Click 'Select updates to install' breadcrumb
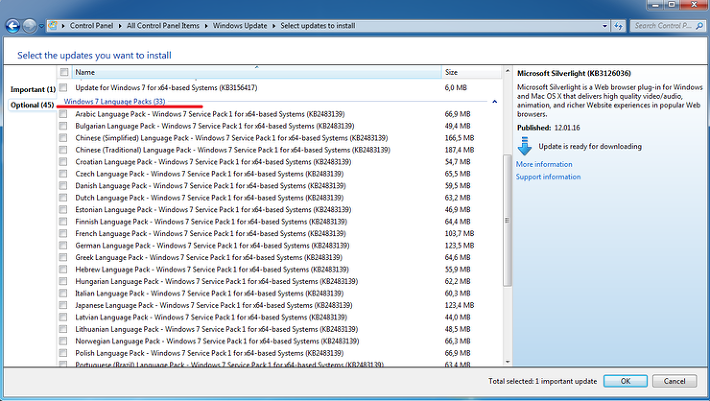This screenshot has height=401, width=710. [x=317, y=26]
